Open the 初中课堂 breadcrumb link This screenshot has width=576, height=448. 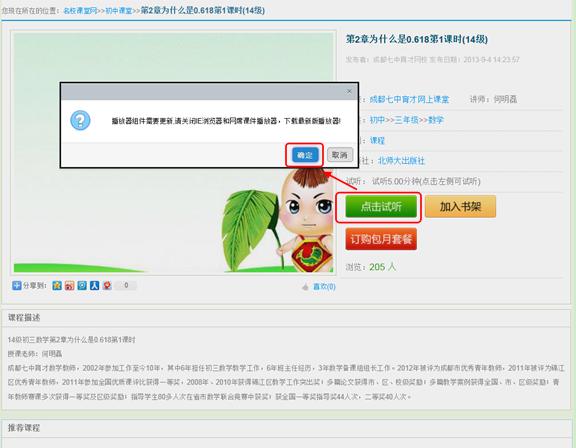click(x=119, y=11)
